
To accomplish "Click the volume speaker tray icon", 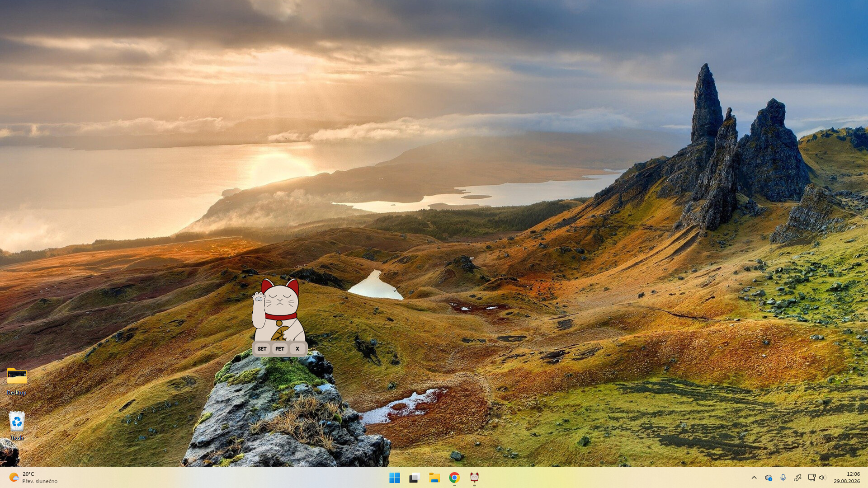I will click(x=822, y=478).
